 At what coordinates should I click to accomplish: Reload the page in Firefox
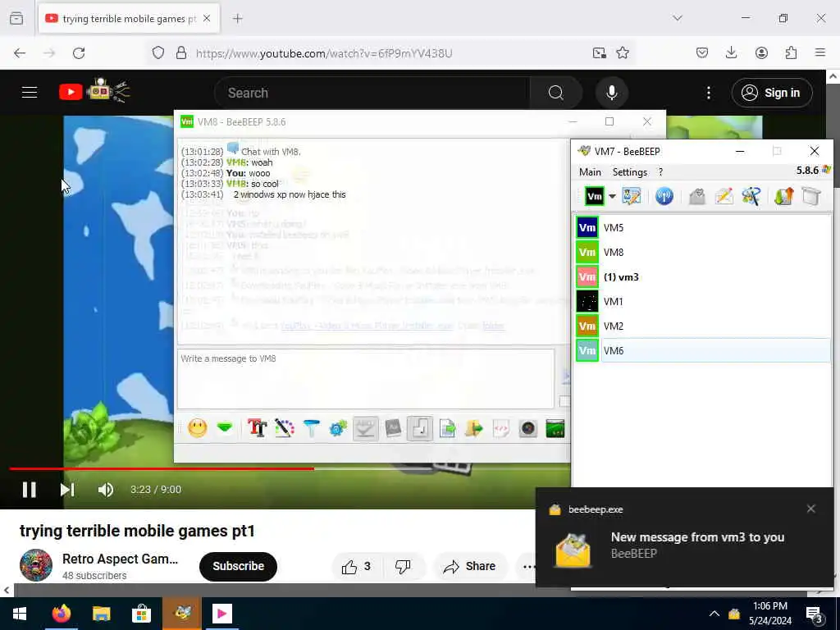click(x=79, y=53)
